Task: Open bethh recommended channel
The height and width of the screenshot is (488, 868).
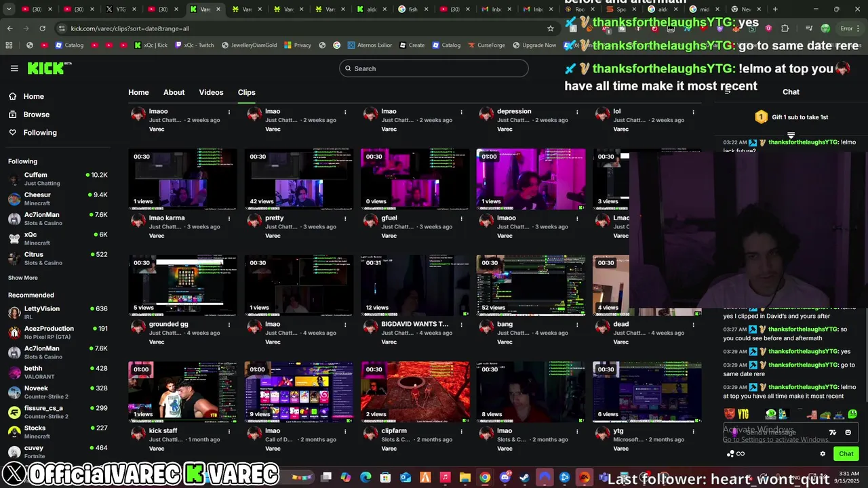Action: 58,372
